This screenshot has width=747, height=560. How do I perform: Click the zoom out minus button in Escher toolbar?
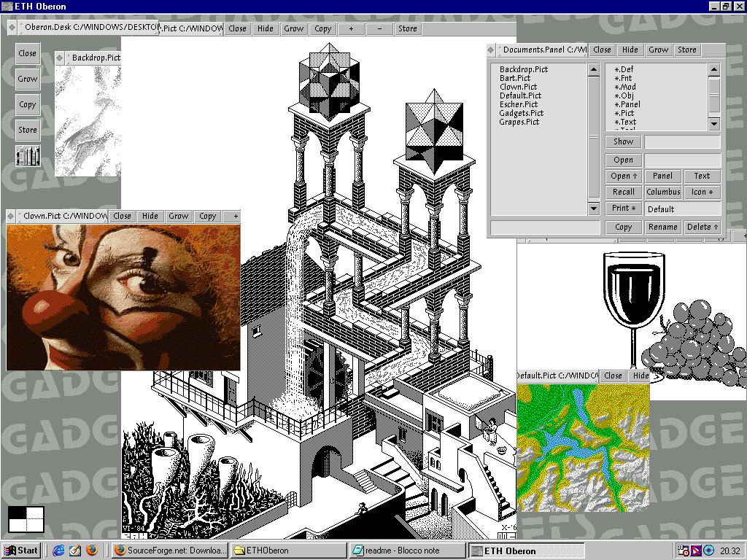pyautogui.click(x=379, y=28)
